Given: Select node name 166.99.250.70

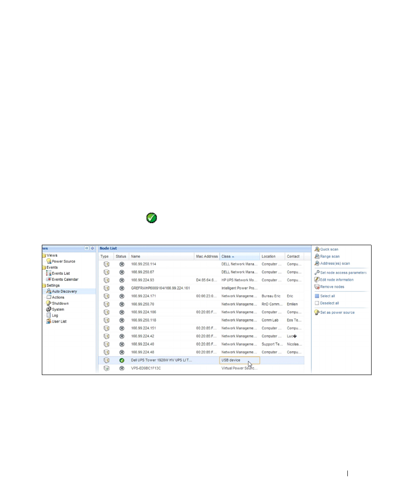Looking at the screenshot, I should (x=143, y=305).
